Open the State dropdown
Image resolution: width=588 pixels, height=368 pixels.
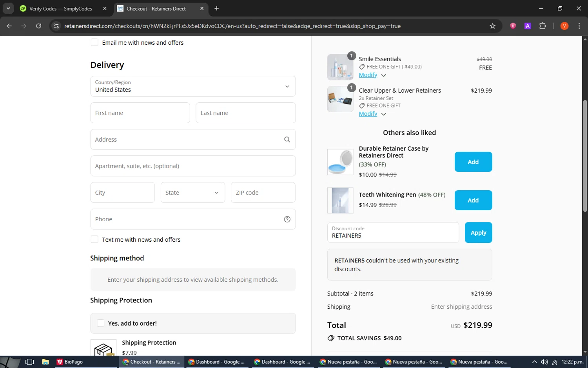(193, 193)
